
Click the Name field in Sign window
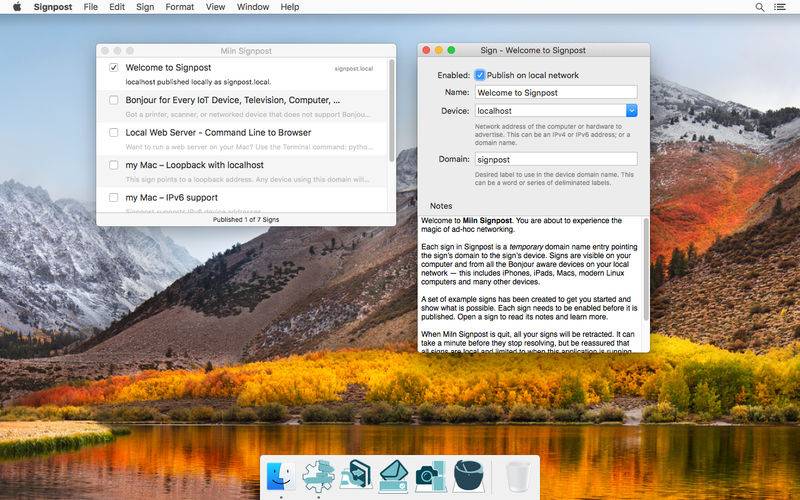(x=556, y=92)
